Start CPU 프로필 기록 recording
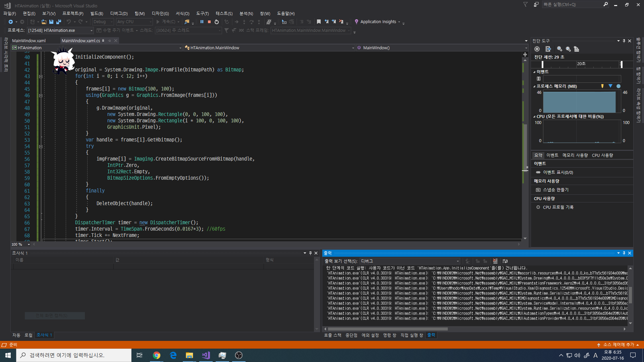 [x=559, y=207]
